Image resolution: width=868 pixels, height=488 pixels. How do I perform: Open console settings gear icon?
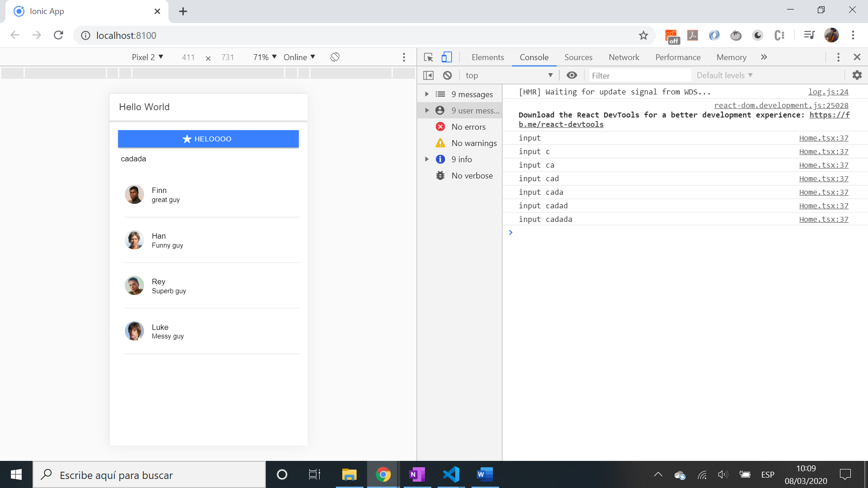857,75
